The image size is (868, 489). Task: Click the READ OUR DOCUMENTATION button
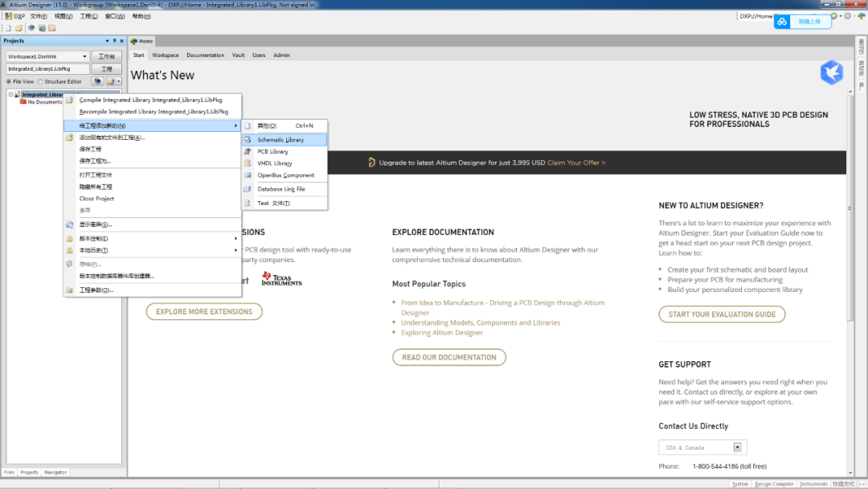click(449, 357)
